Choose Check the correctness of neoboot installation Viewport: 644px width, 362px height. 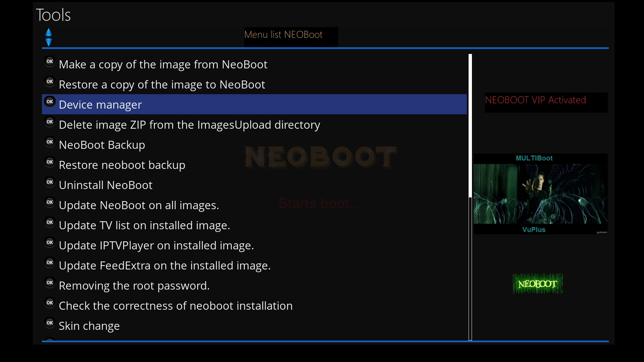176,306
